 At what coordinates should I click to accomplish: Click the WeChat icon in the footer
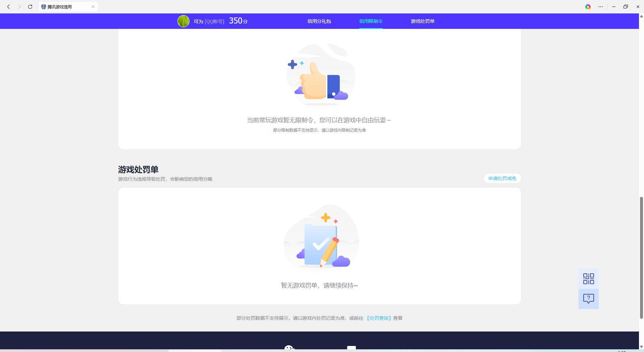point(351,349)
